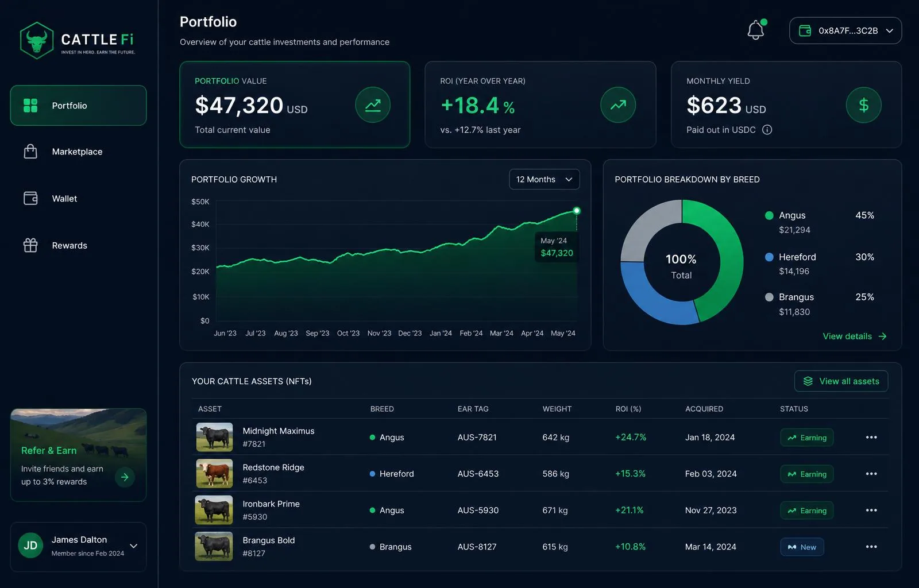The width and height of the screenshot is (919, 588).
Task: Open more options for Brangus Bold row
Action: click(871, 547)
